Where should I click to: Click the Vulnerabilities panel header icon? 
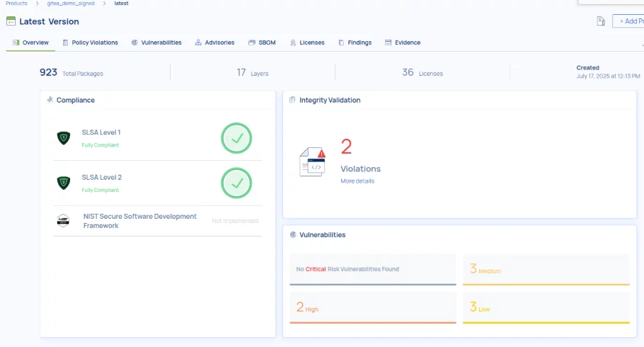[x=293, y=235]
